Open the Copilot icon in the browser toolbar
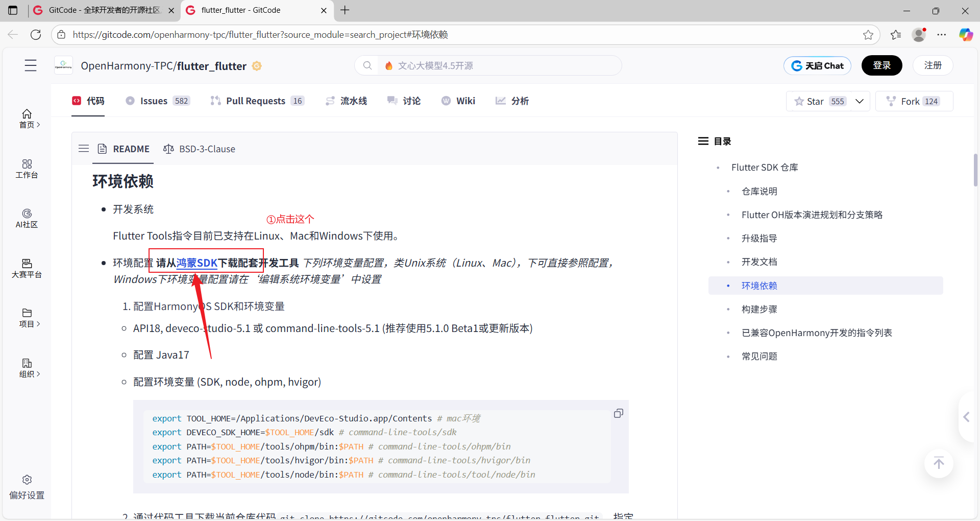This screenshot has width=980, height=521. (966, 35)
